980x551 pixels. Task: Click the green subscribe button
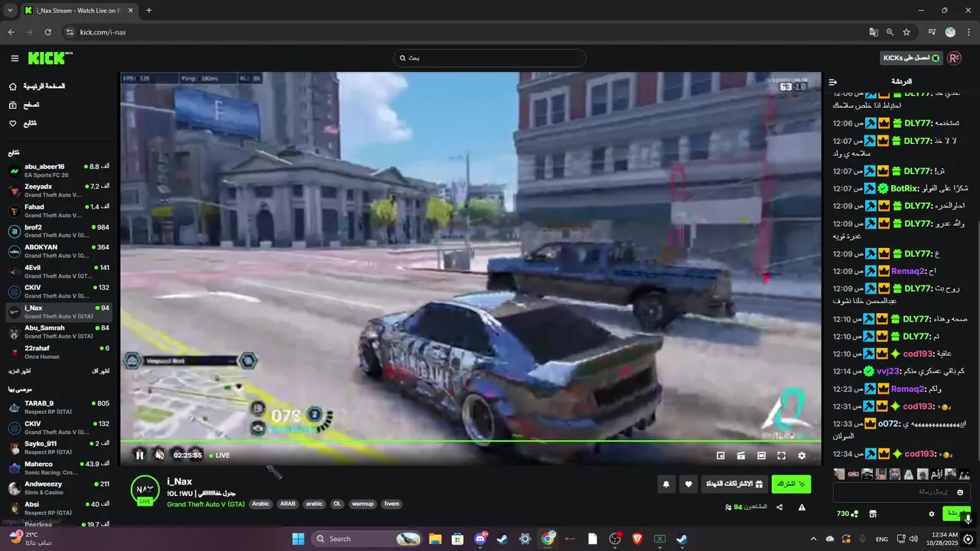(791, 484)
